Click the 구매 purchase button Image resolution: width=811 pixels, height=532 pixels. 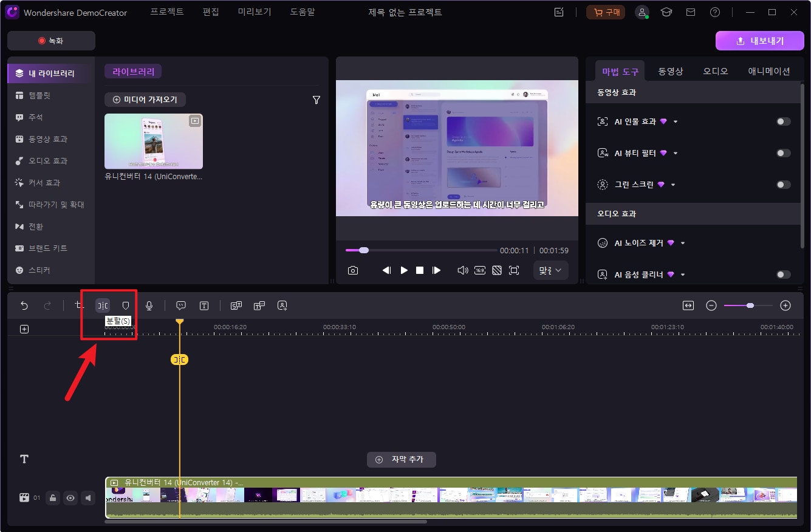coord(606,12)
